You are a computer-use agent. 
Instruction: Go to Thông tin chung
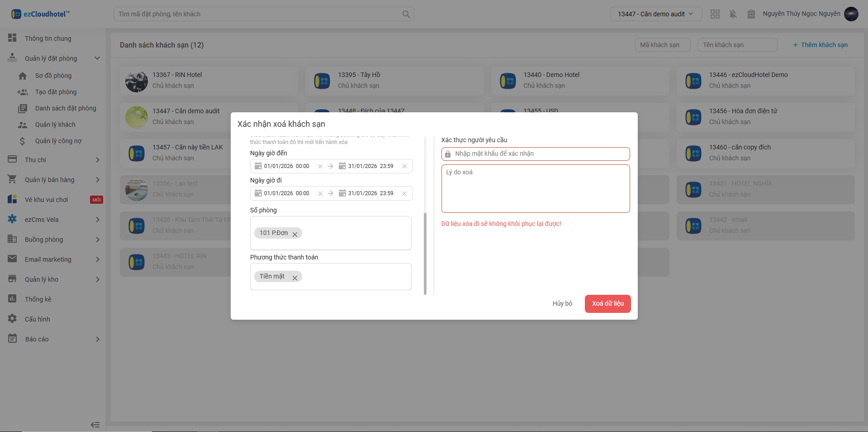(x=48, y=38)
